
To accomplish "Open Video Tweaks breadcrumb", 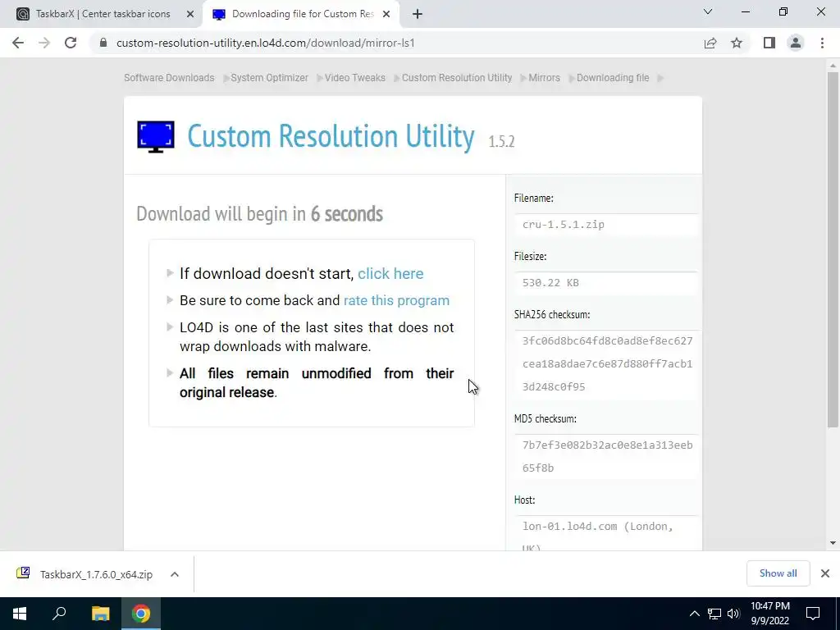I will [x=354, y=78].
